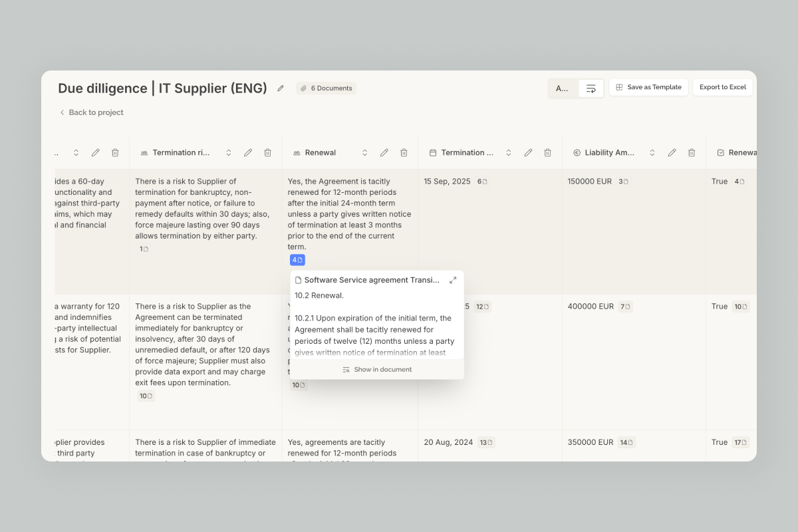Open citation 6 next to 15 Sep, 2025
Screen dimensions: 798x532
point(483,182)
